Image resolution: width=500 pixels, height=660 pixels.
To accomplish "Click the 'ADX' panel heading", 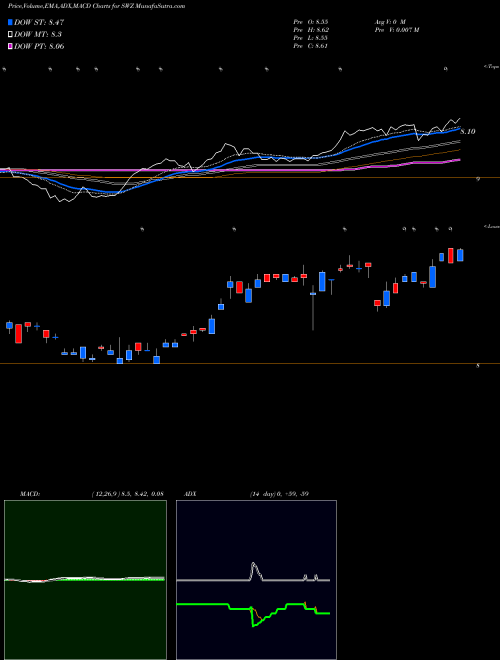I will coord(190,494).
